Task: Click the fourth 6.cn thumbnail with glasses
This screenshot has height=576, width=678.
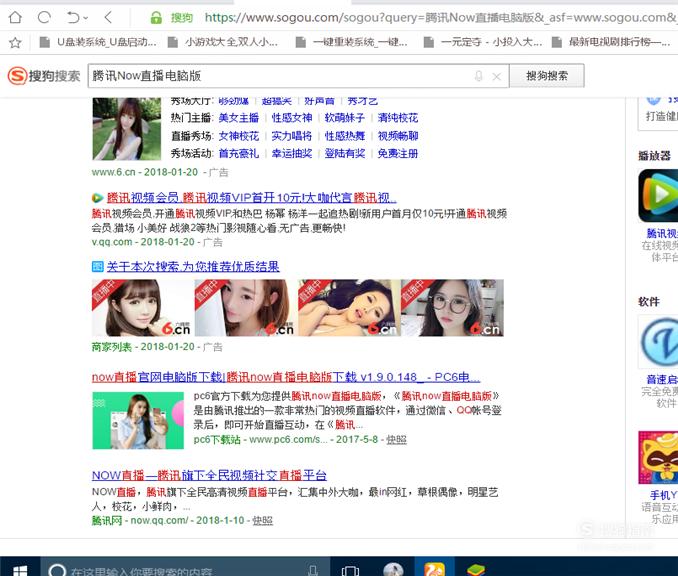Action: 452,308
